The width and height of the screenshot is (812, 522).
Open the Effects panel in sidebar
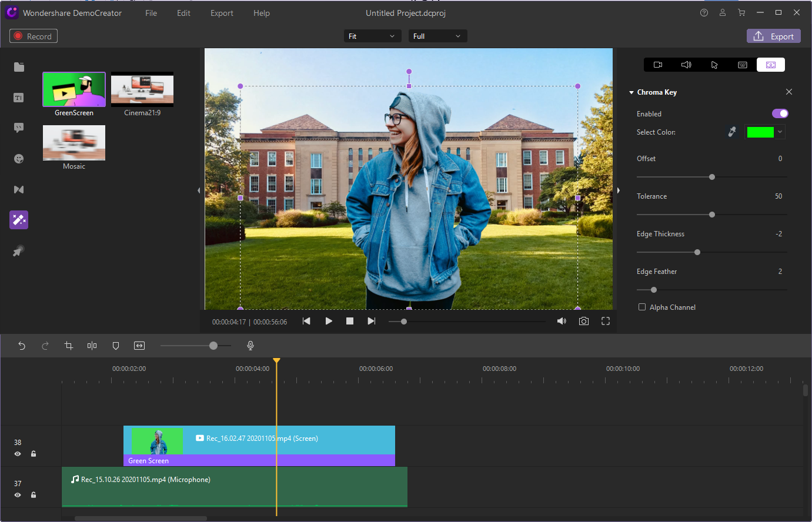tap(19, 220)
